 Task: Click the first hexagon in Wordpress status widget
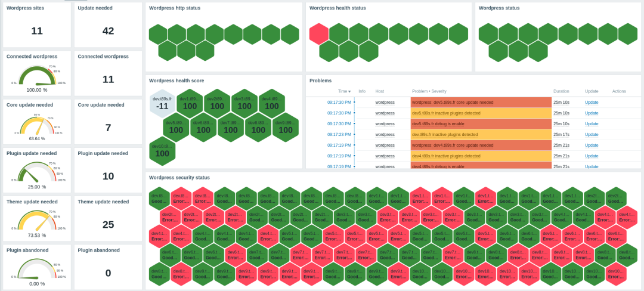tap(488, 34)
